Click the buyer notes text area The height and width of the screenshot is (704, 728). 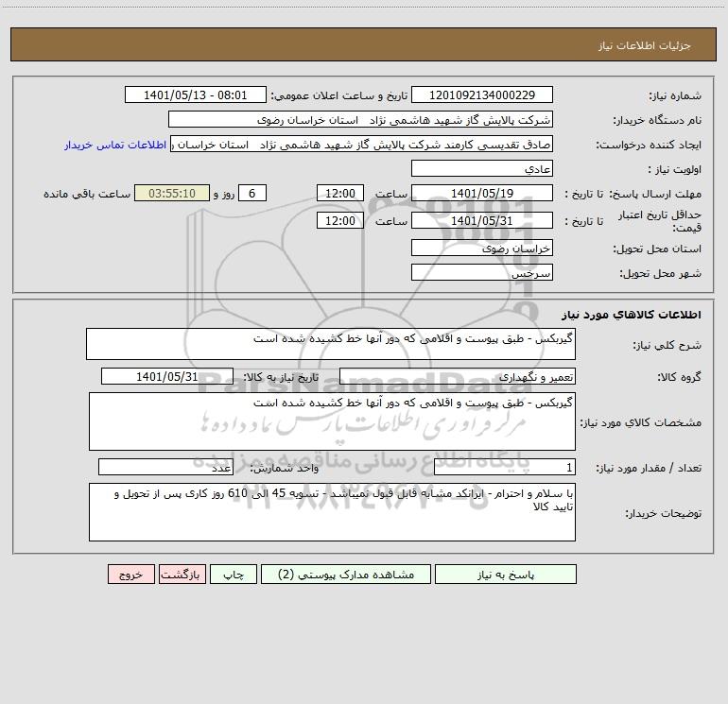click(332, 512)
